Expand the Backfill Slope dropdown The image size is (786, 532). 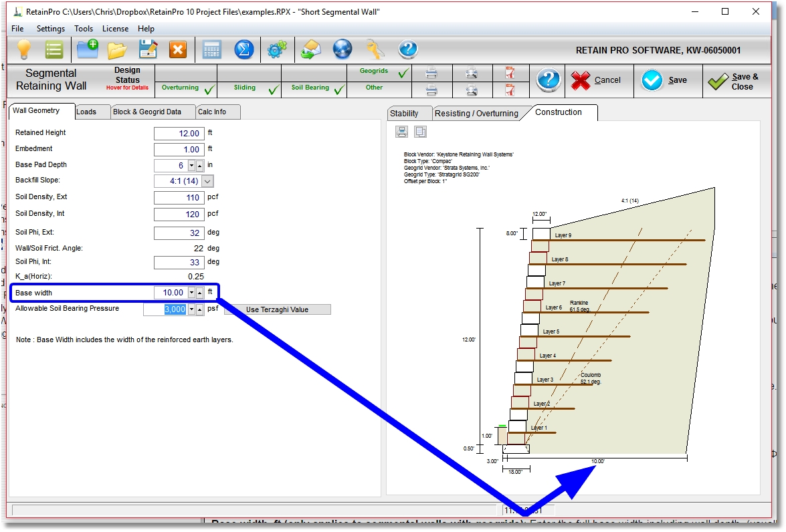tap(207, 181)
